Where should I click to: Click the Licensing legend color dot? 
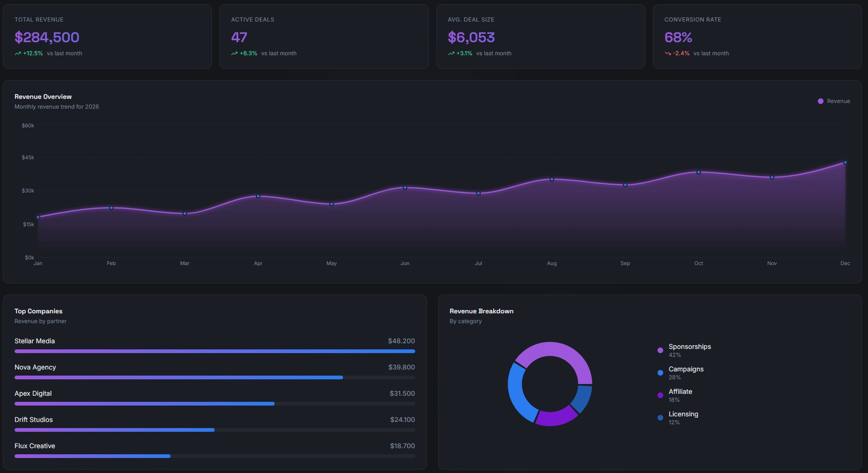click(661, 418)
